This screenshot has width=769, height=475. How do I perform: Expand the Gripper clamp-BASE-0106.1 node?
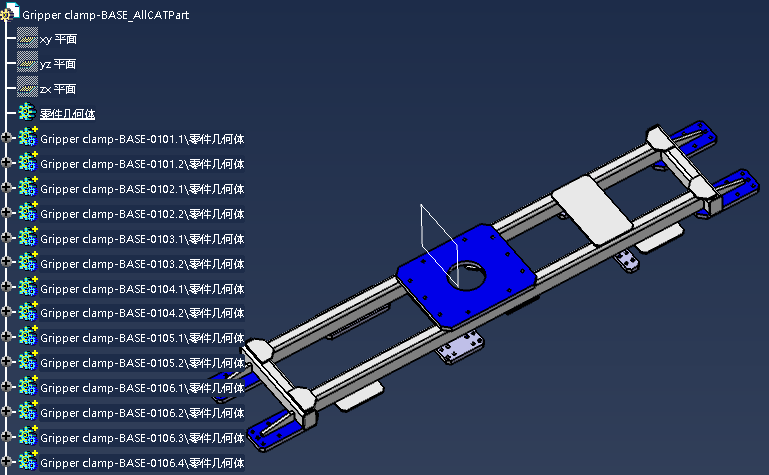[x=6, y=388]
